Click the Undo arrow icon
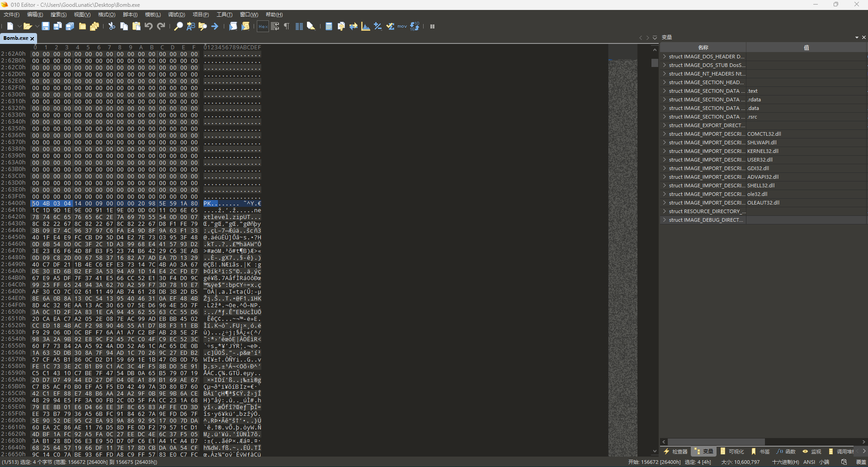The image size is (868, 467). click(148, 26)
